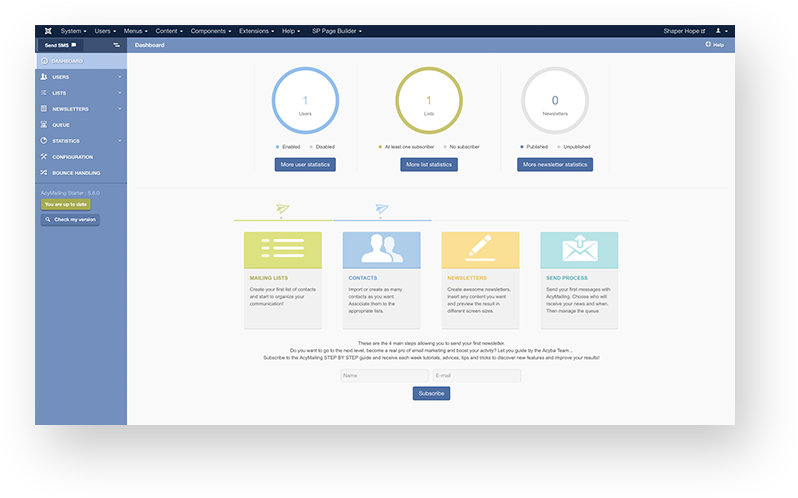Click the users count circular chart
This screenshot has height=498, width=798.
[305, 101]
